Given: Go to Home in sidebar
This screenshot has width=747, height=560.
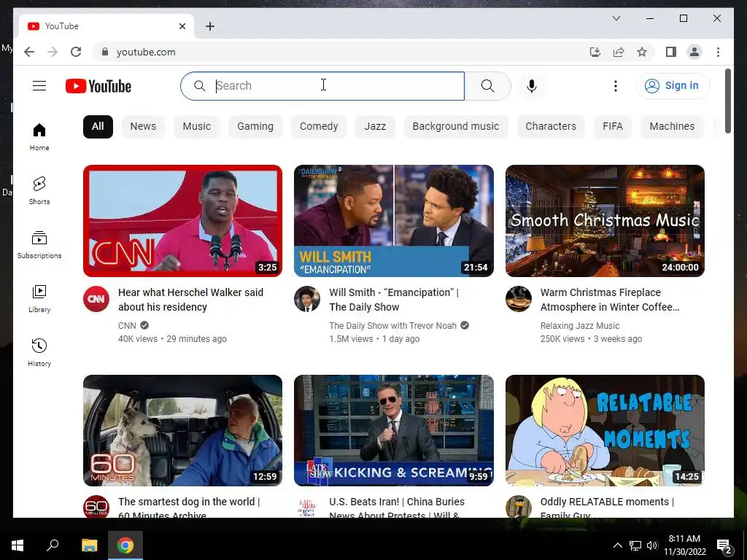Looking at the screenshot, I should 39,136.
